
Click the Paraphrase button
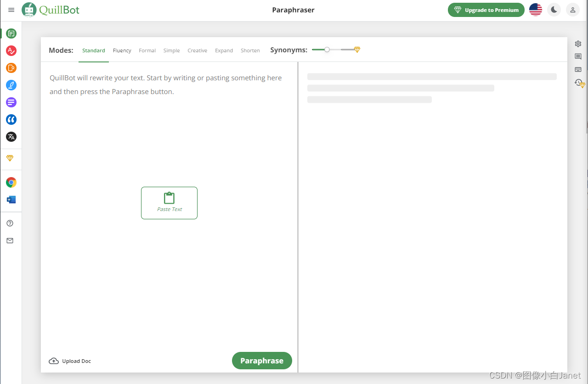pyautogui.click(x=262, y=361)
